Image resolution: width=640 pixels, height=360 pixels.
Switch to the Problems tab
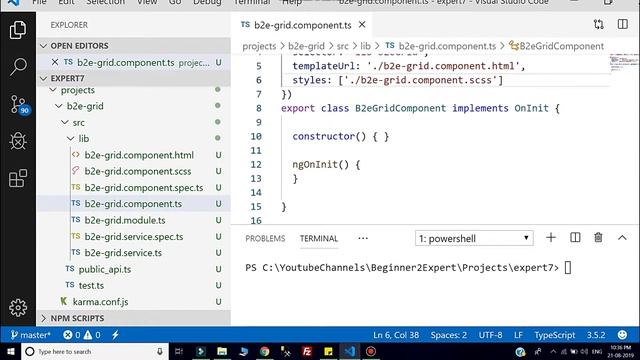pos(265,238)
